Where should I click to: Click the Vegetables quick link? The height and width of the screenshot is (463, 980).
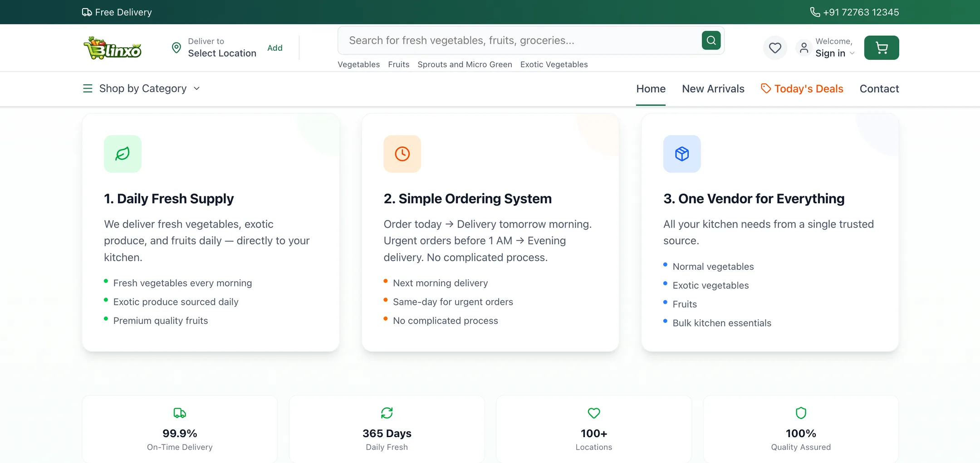point(358,64)
